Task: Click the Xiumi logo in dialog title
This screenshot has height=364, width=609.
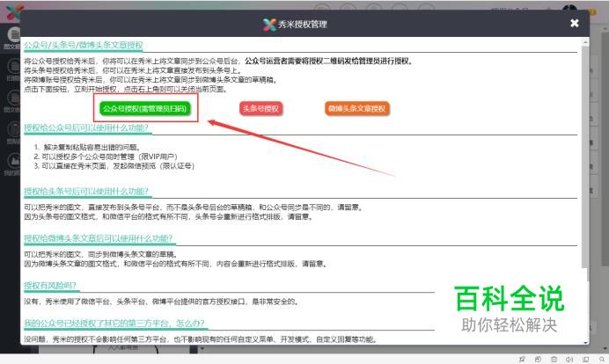Action: tap(269, 25)
